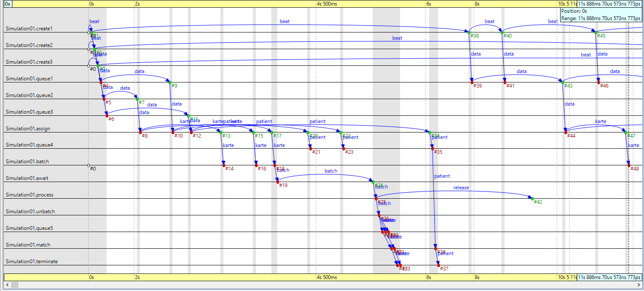Select event #44 on the assign axis

[566, 132]
